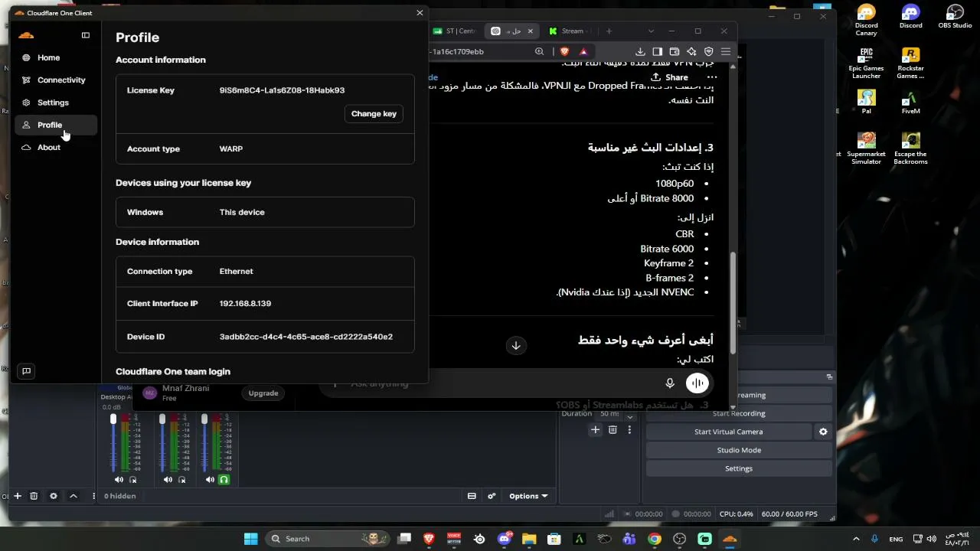The height and width of the screenshot is (551, 980).
Task: Adjust the Desktop Audio volume fader in OBS
Action: point(113,419)
